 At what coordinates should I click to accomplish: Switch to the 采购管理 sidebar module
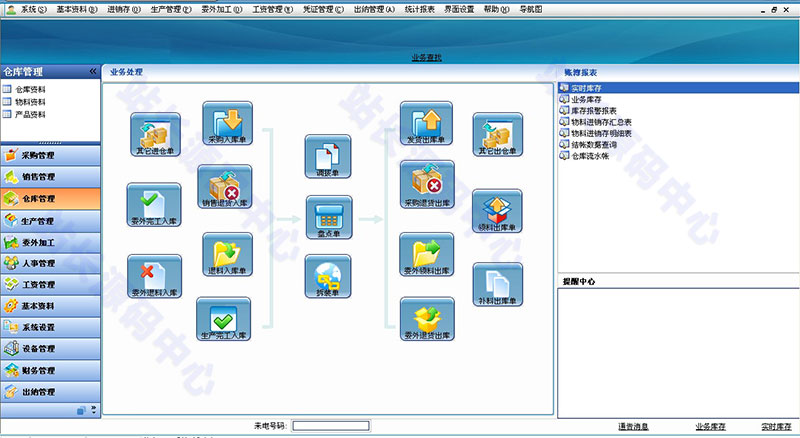coord(51,155)
